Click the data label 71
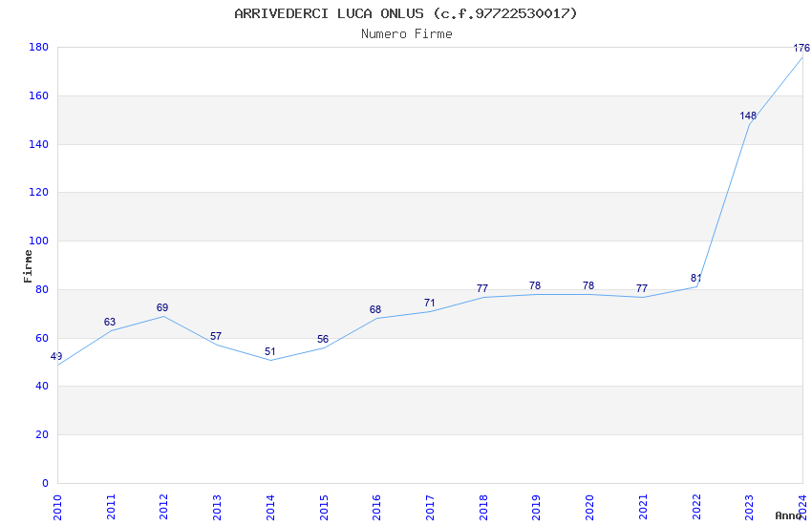Viewport: 812px width, 525px height. click(x=429, y=304)
